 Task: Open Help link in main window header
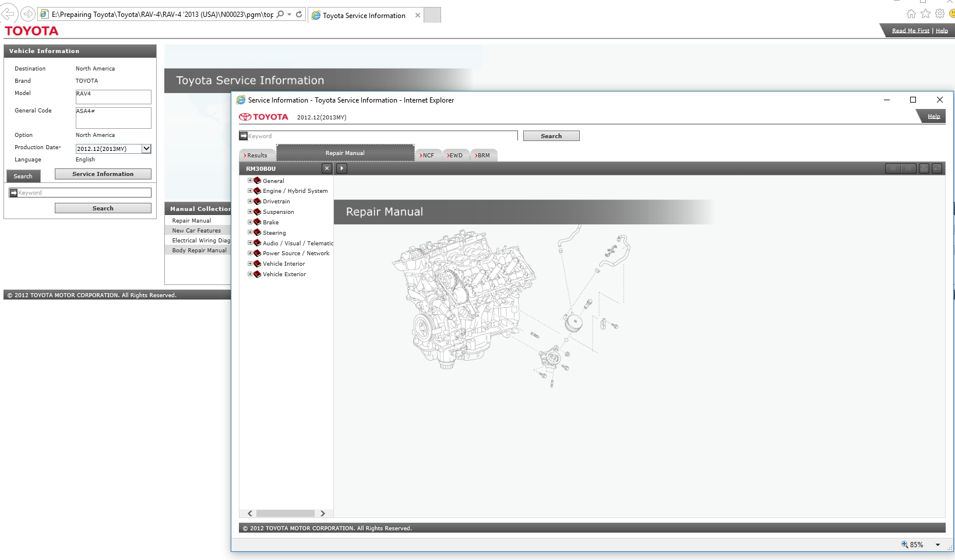[942, 31]
